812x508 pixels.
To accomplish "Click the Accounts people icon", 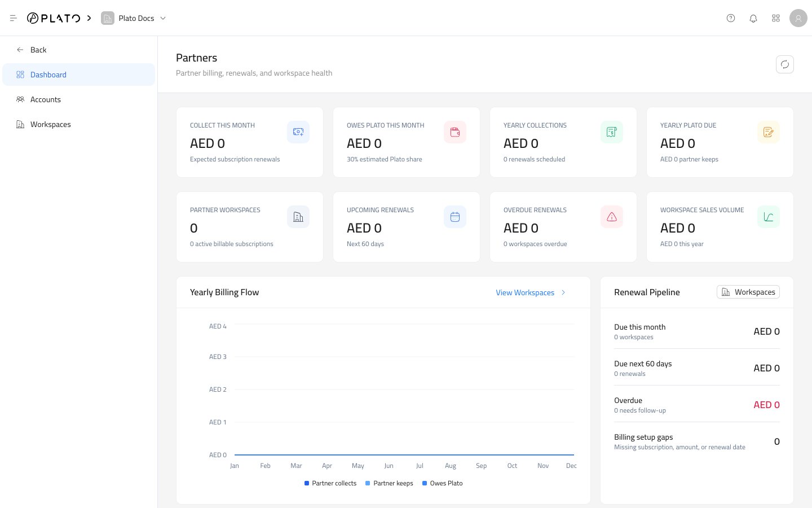I will [20, 99].
